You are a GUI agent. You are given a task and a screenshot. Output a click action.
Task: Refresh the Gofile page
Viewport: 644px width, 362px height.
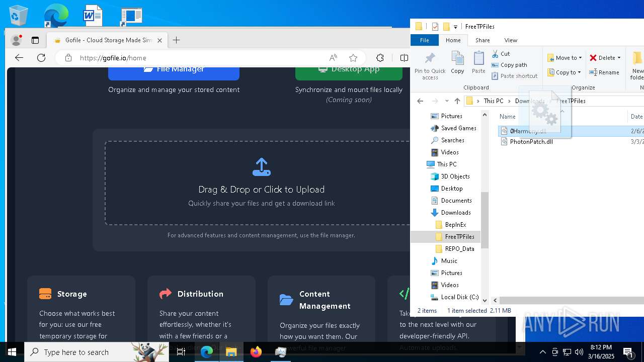(x=41, y=58)
